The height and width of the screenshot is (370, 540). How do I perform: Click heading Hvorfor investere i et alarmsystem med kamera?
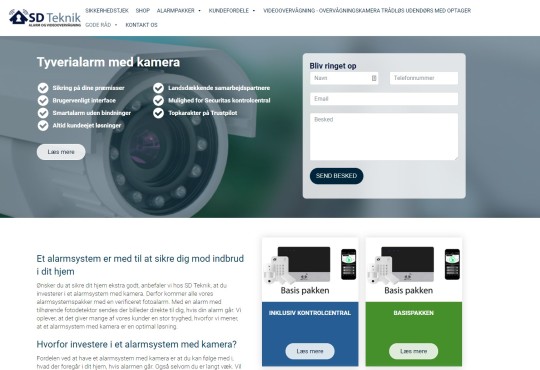(137, 344)
